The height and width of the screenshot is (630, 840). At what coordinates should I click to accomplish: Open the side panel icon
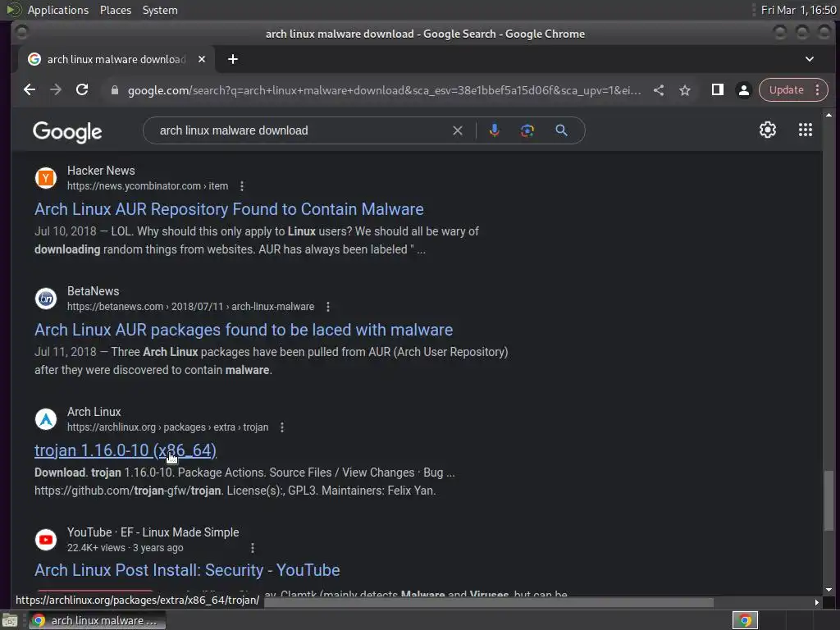coord(717,89)
